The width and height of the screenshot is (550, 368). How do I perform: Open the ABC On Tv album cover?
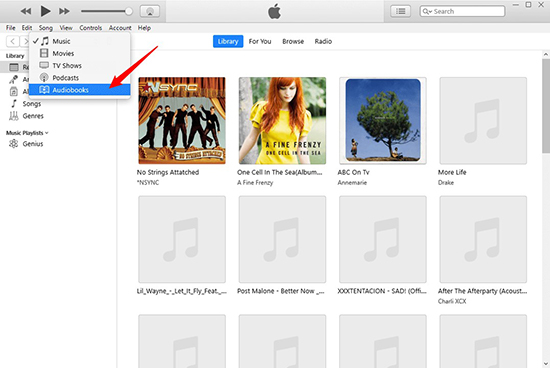383,121
